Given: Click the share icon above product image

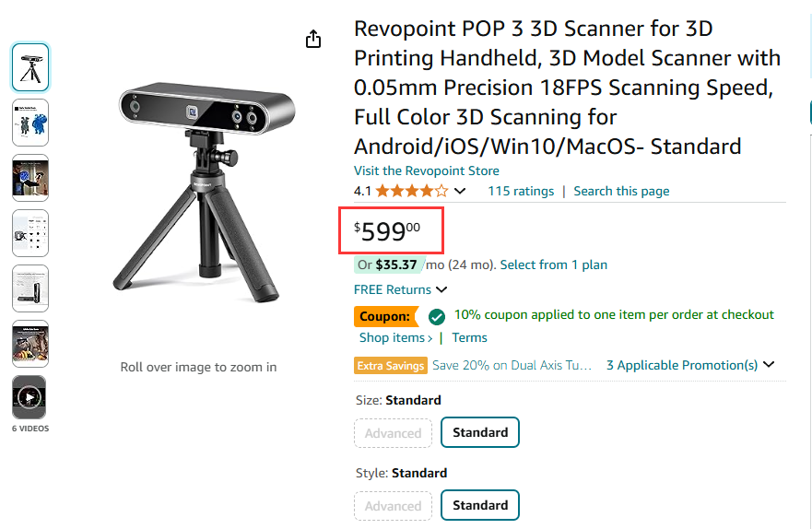Looking at the screenshot, I should pos(313,39).
